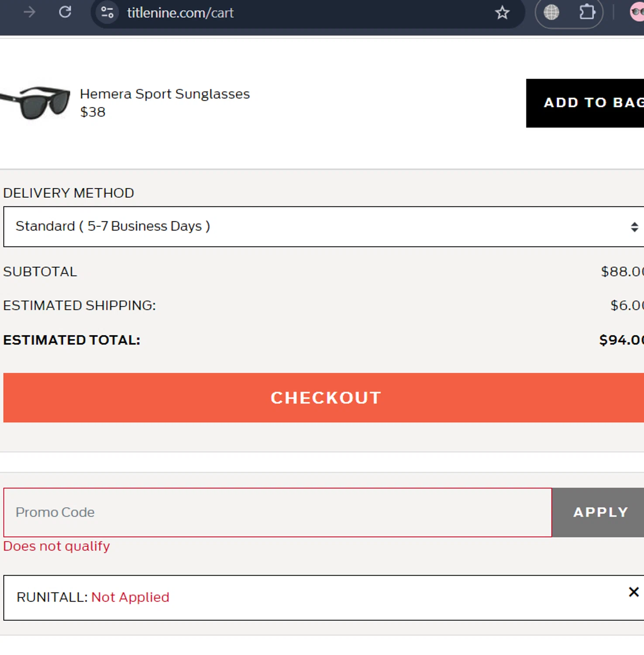Bookmark this page with the star
The width and height of the screenshot is (644, 655).
502,13
